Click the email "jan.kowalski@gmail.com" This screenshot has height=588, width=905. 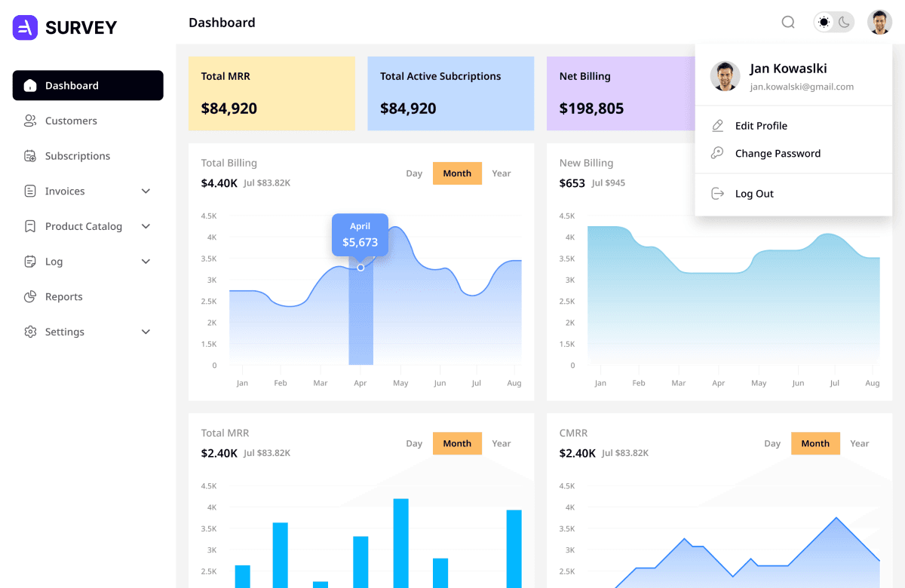(x=802, y=87)
